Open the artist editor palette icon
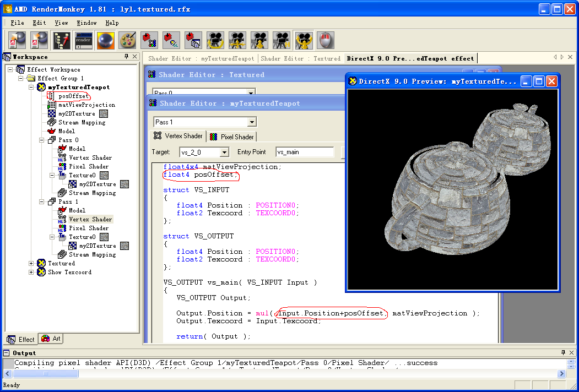 [127, 40]
